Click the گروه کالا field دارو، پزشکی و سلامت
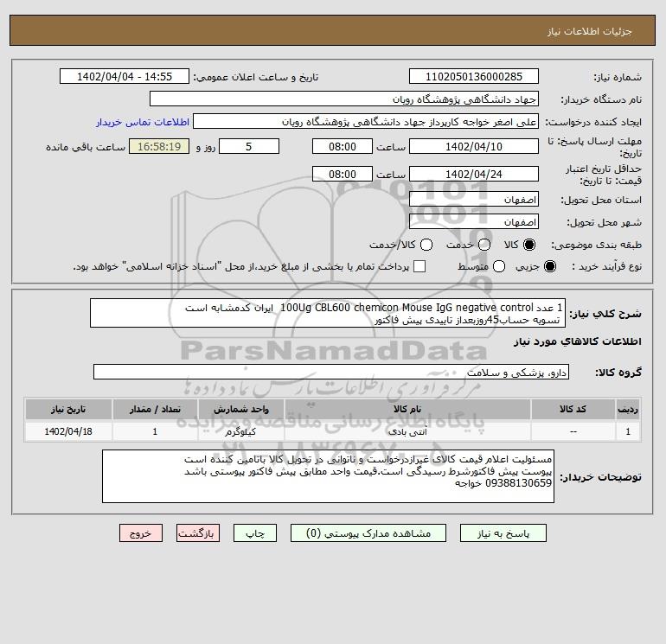This screenshot has width=666, height=644. pos(331,372)
